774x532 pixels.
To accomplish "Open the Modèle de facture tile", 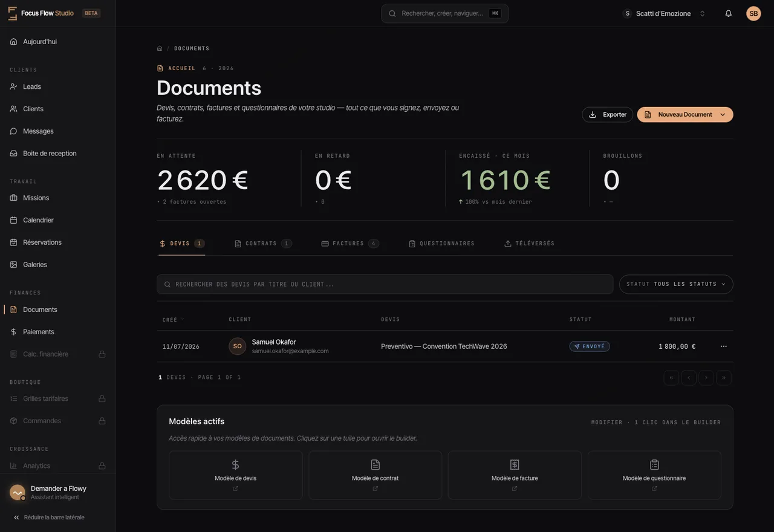I will pos(515,475).
